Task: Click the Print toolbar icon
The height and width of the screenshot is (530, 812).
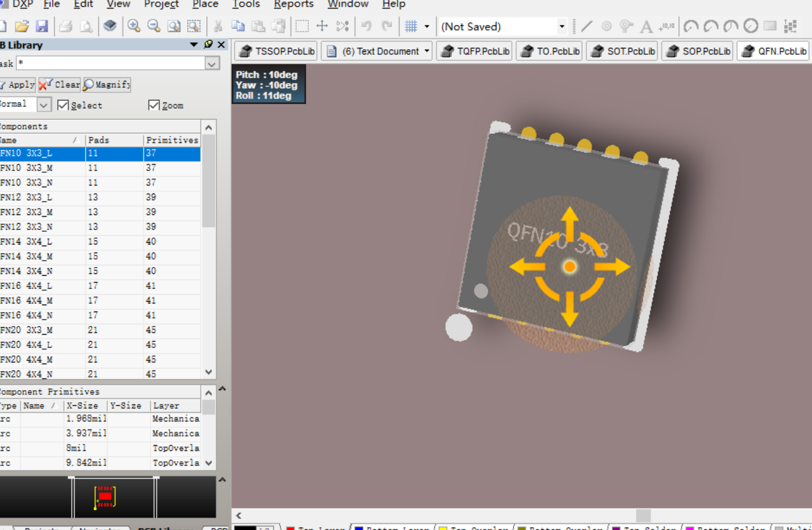Action: pyautogui.click(x=66, y=26)
